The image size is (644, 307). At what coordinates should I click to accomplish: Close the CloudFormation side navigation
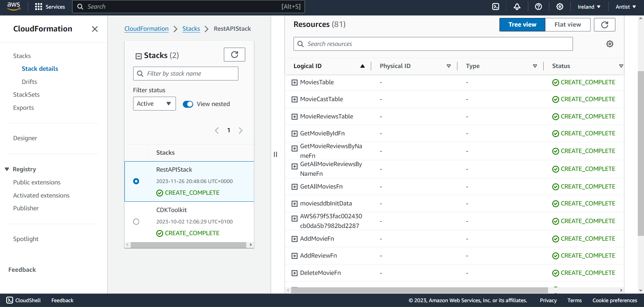click(x=95, y=29)
